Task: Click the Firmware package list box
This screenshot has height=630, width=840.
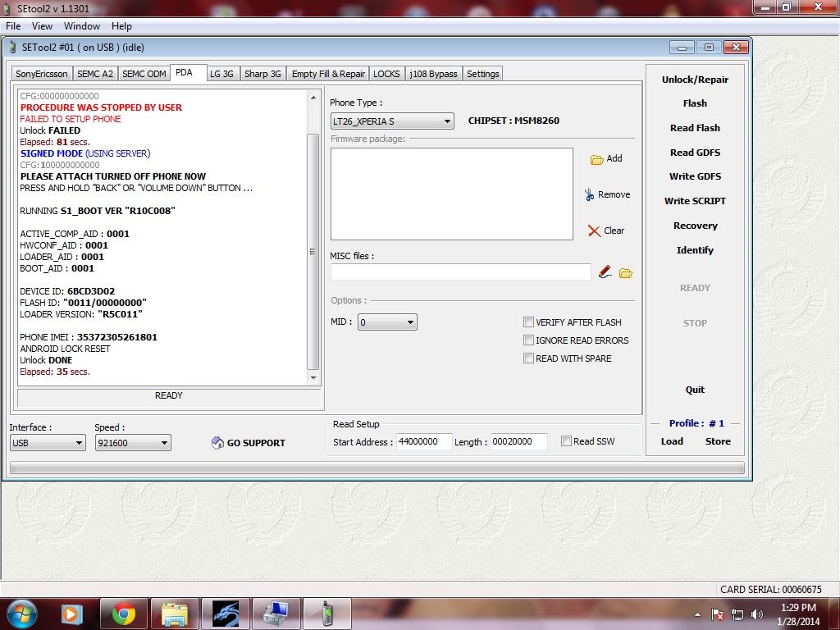Action: (452, 194)
